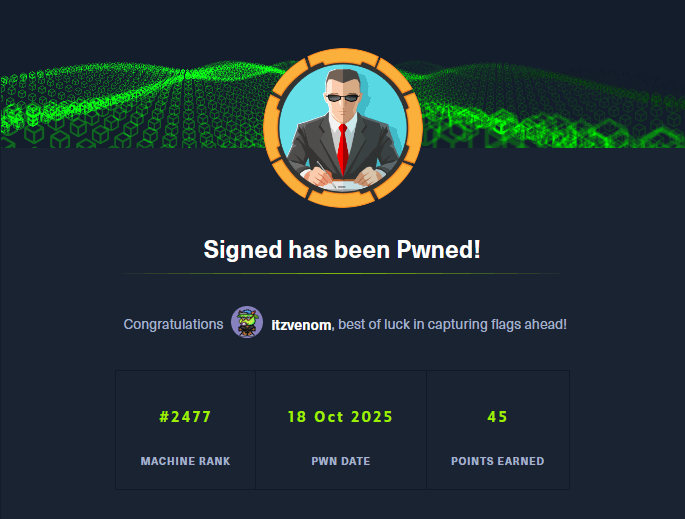The width and height of the screenshot is (685, 519).
Task: Click the PWN DATE label
Action: point(341,461)
